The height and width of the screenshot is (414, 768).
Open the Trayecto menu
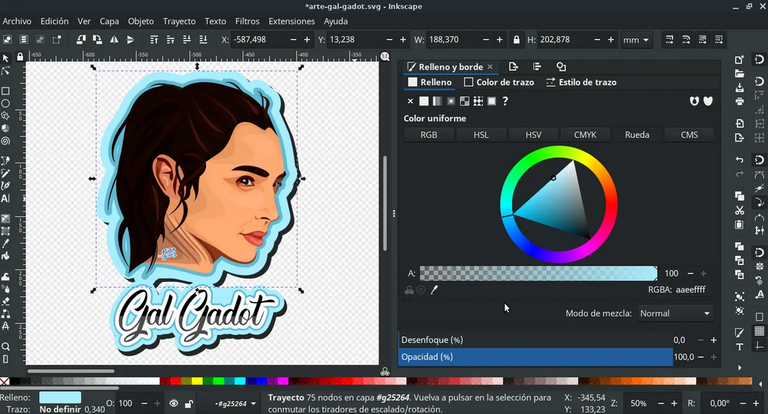click(179, 21)
